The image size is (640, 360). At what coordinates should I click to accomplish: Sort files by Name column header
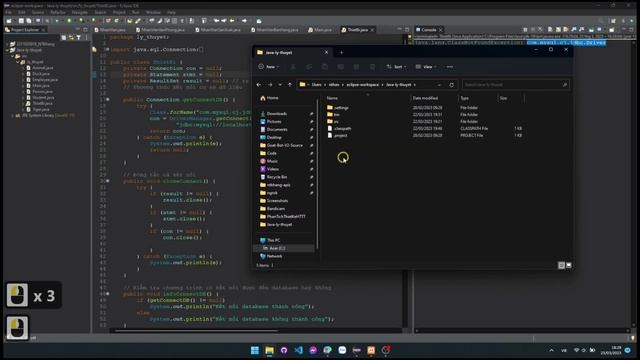pyautogui.click(x=332, y=98)
